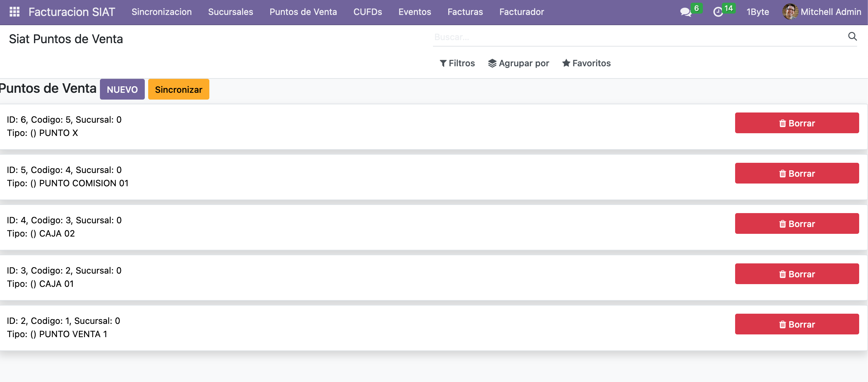Open the activities clock icon

(x=718, y=12)
